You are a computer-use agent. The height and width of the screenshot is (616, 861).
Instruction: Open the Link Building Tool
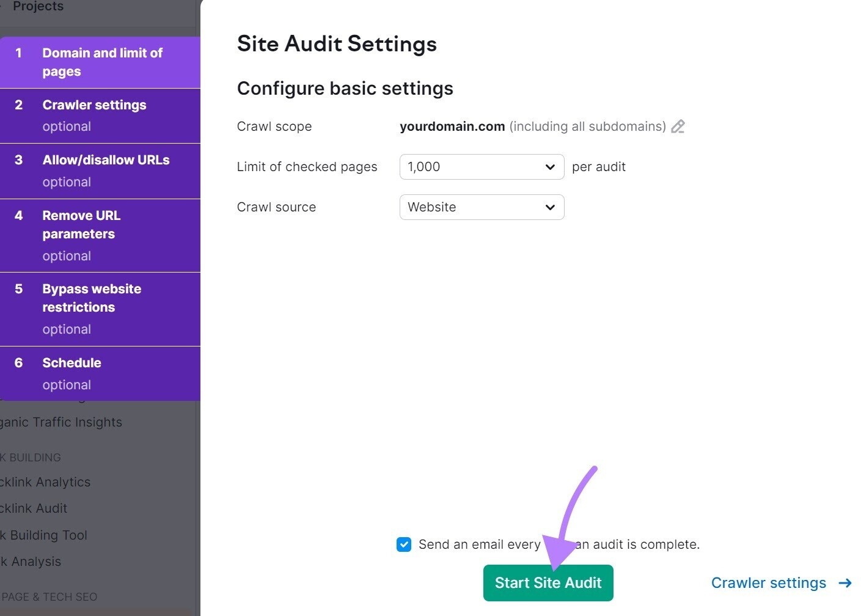[x=43, y=535]
